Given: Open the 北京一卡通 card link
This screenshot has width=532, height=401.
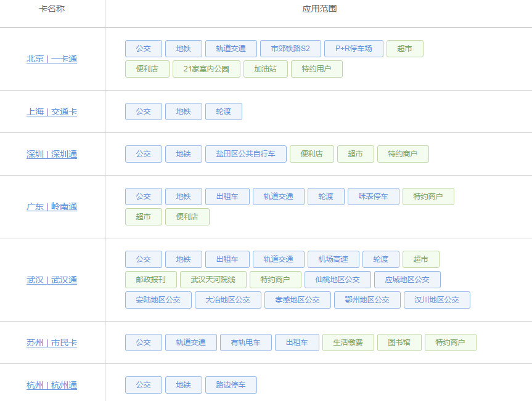Looking at the screenshot, I should pos(52,59).
